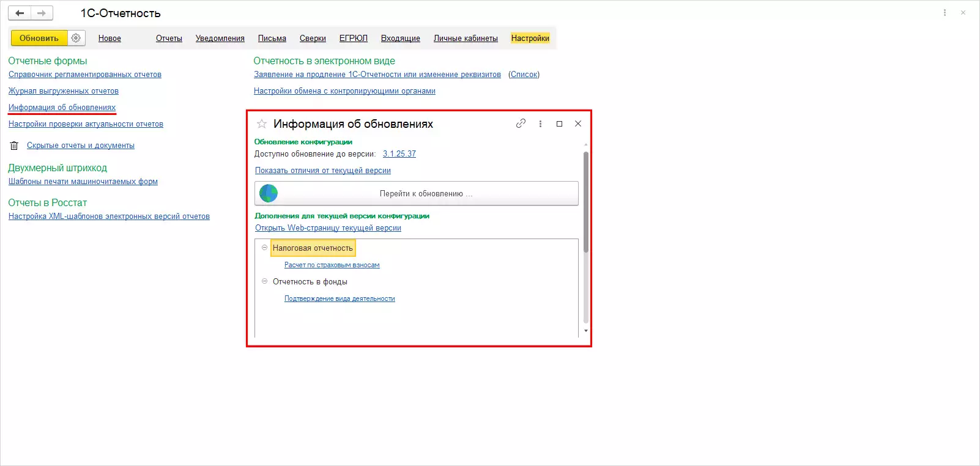Open the three-dot menu of the update dialog
Image resolution: width=980 pixels, height=466 pixels.
click(x=540, y=124)
